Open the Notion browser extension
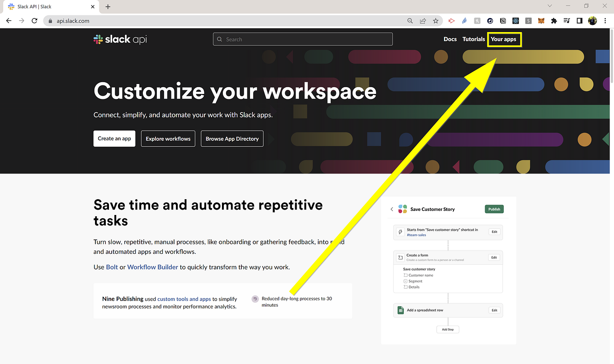 click(503, 21)
